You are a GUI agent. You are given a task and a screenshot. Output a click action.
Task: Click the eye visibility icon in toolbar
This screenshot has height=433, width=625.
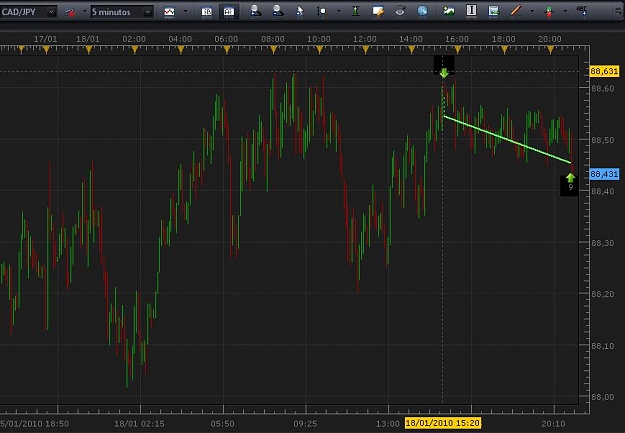click(400, 12)
